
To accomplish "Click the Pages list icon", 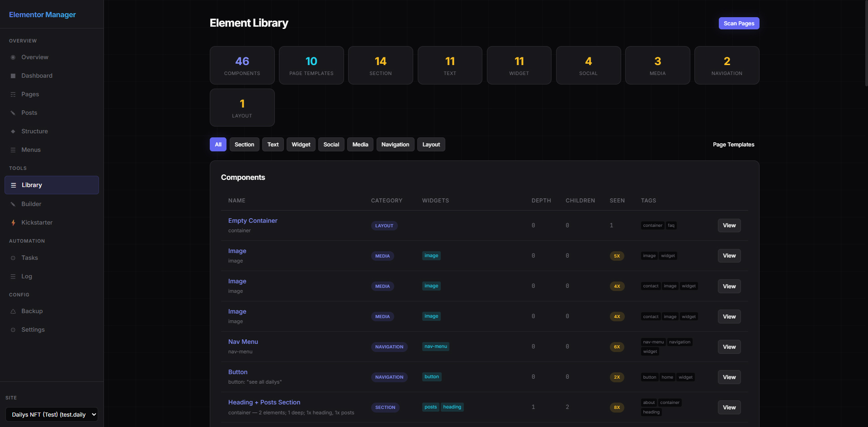I will pos(13,94).
